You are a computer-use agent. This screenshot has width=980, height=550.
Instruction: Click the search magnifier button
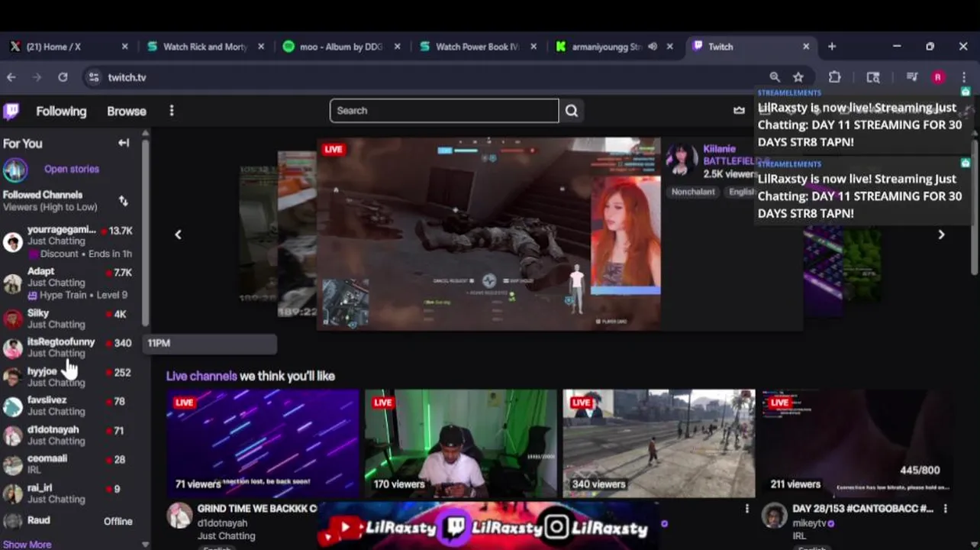click(572, 111)
